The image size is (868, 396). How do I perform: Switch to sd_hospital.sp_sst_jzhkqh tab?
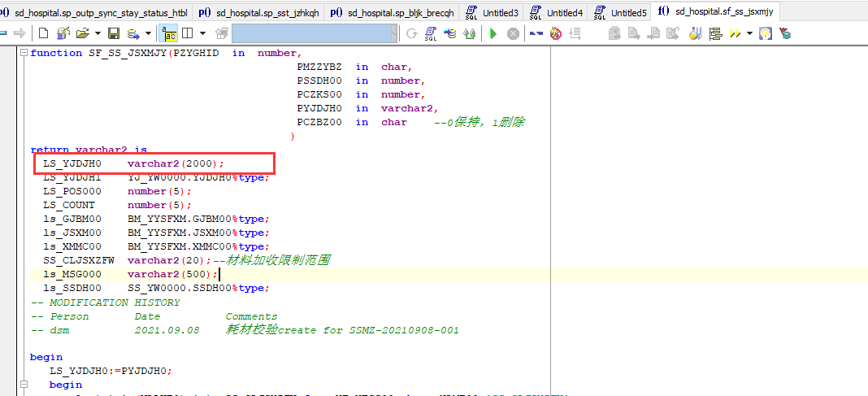[258, 11]
